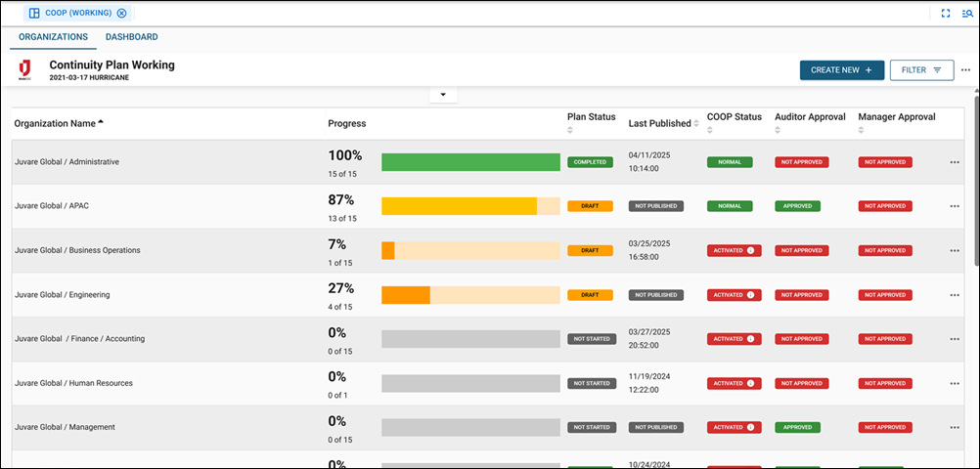Switch to the Dashboard tab

click(131, 37)
